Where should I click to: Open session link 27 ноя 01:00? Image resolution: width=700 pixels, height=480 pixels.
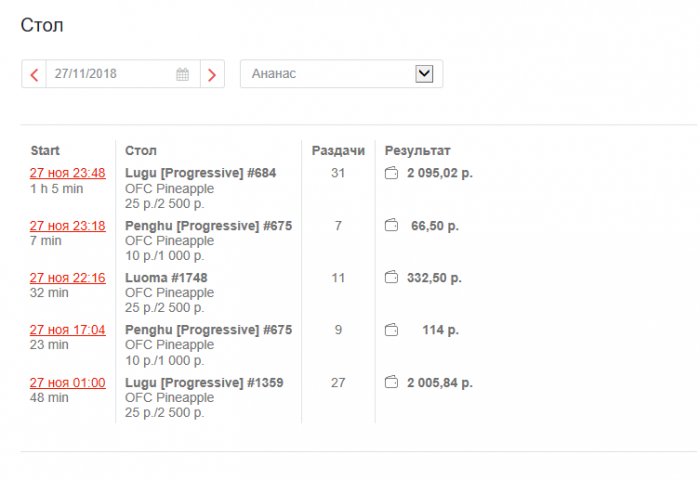67,382
